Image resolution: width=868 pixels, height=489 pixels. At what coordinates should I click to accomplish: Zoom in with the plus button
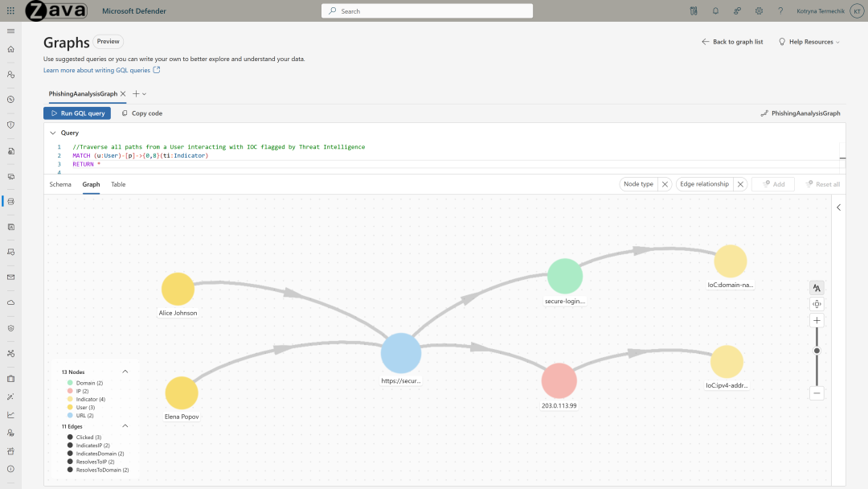coord(817,321)
